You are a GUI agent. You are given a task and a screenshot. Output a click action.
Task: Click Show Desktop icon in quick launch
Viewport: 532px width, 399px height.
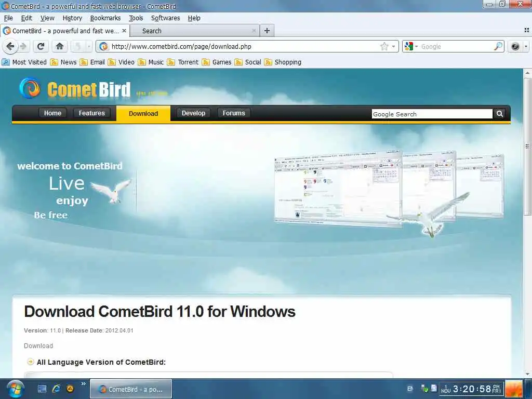42,389
